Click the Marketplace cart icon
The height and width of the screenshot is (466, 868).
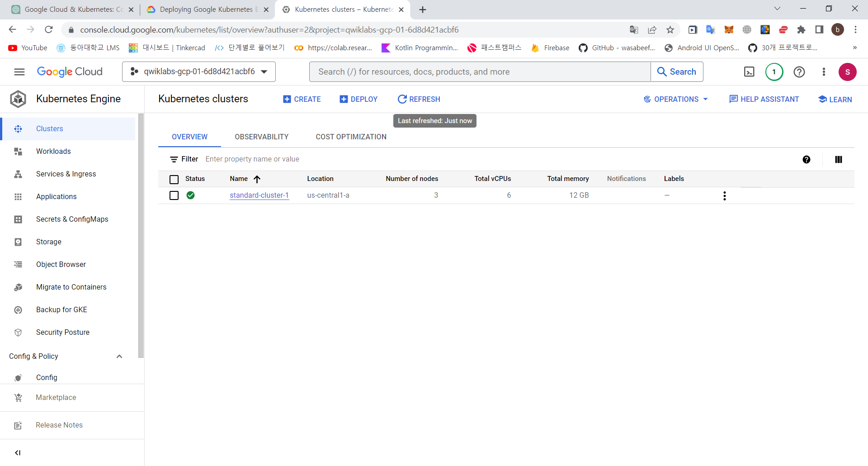pyautogui.click(x=18, y=398)
